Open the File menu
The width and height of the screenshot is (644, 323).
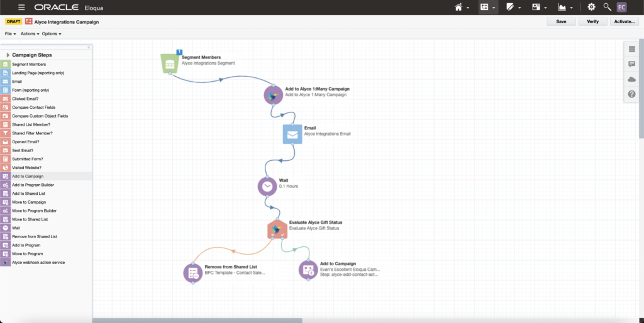pos(10,34)
